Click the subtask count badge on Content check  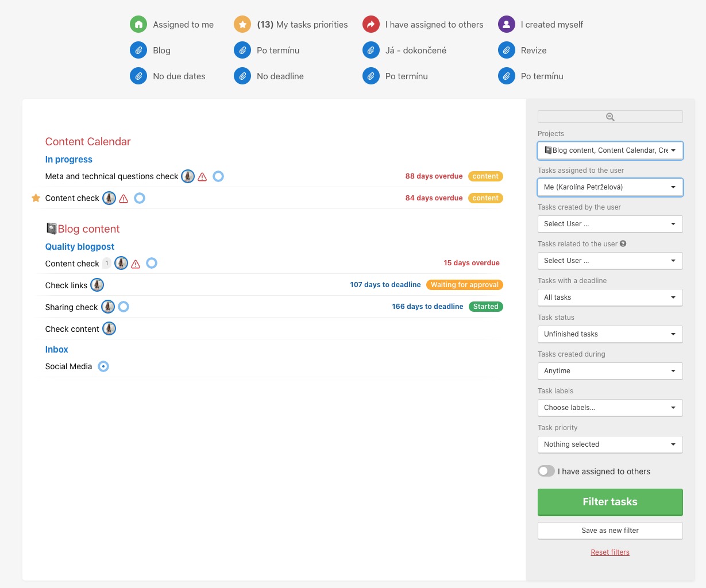click(x=107, y=264)
